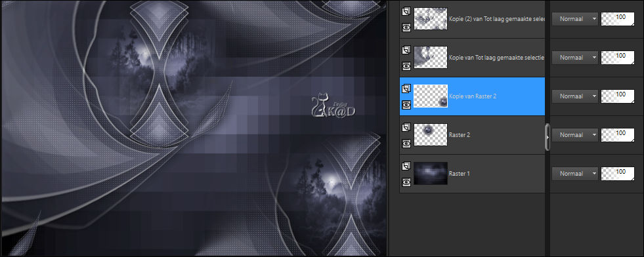Open blend mode dropdown for Raster 1
This screenshot has height=257, width=644.
574,173
